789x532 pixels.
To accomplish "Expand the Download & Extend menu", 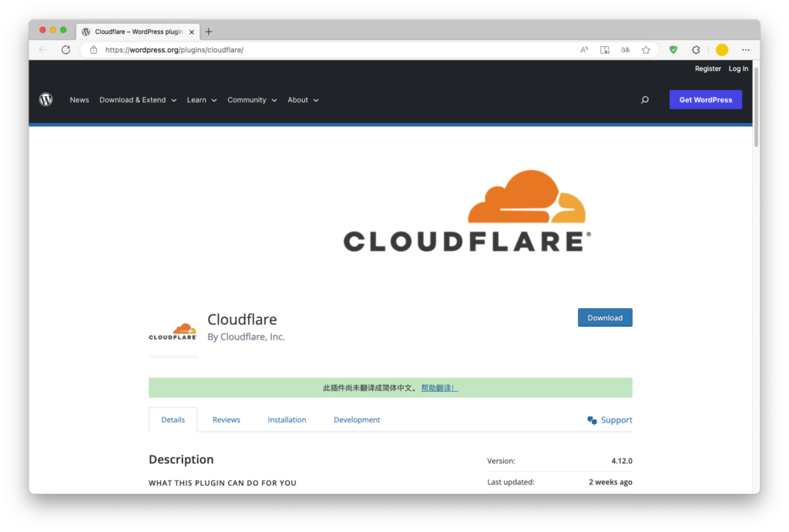I will [138, 100].
